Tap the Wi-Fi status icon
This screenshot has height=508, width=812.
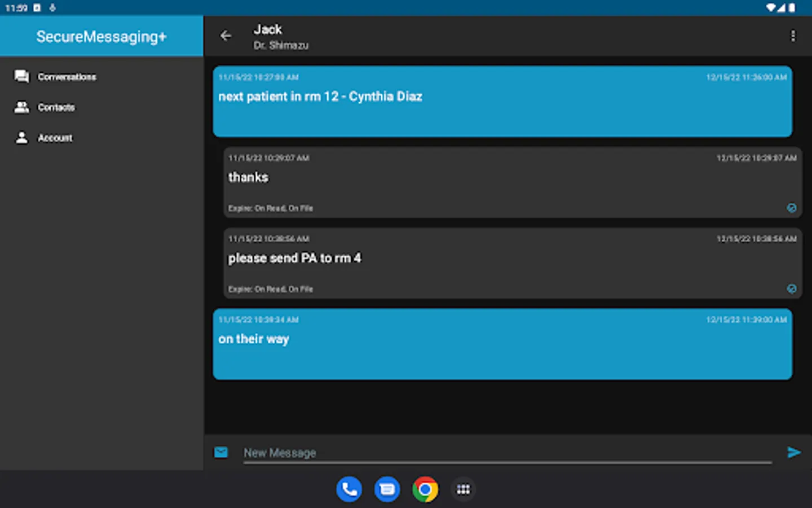click(770, 7)
